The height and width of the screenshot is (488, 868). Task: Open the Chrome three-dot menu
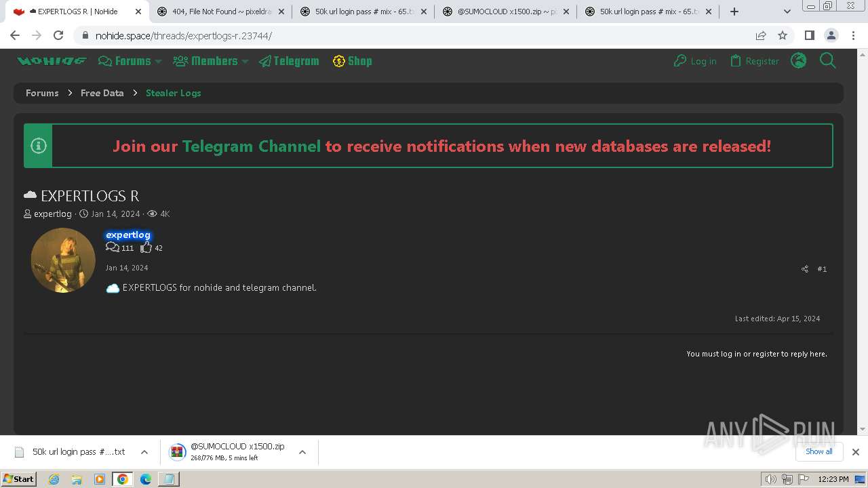tap(853, 36)
